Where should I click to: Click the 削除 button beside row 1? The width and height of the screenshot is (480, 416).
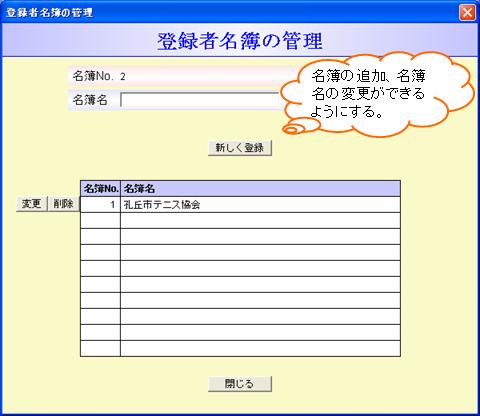pyautogui.click(x=63, y=204)
